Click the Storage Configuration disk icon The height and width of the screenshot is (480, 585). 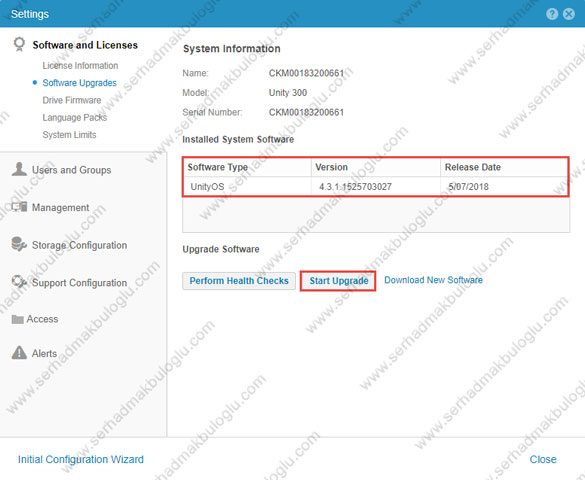pyautogui.click(x=19, y=244)
